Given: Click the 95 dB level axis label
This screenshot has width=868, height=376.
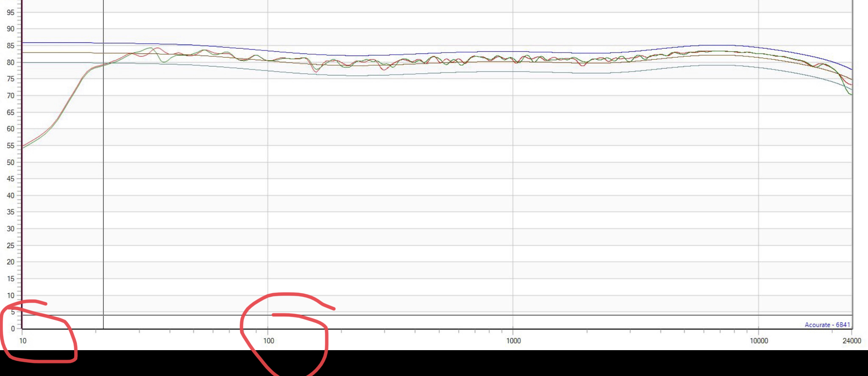Looking at the screenshot, I should coord(11,12).
